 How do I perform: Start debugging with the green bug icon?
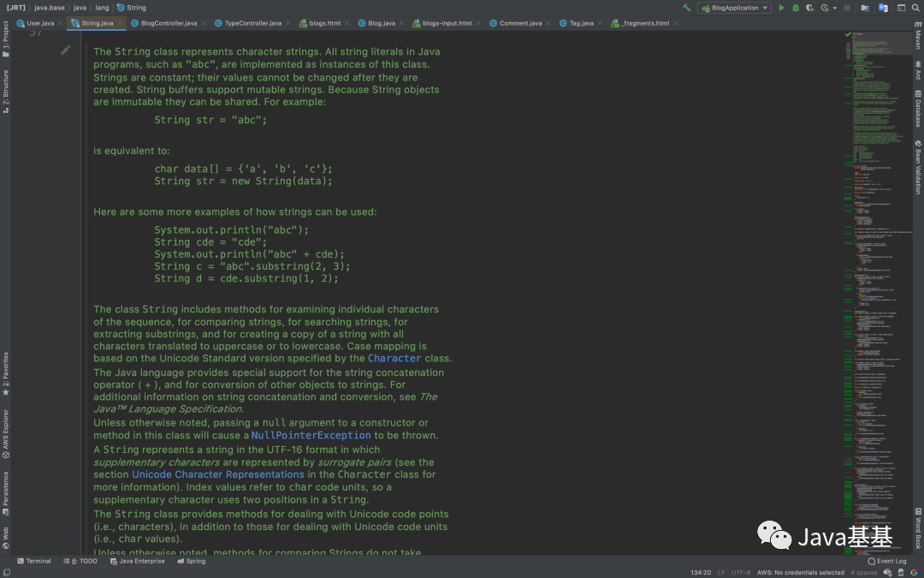[x=796, y=8]
